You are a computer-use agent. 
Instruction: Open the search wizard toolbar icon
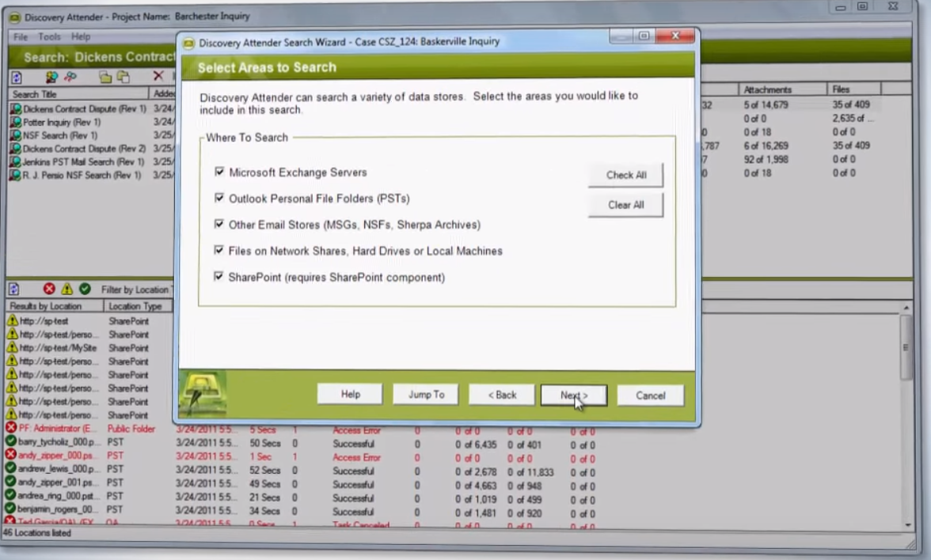[51, 77]
